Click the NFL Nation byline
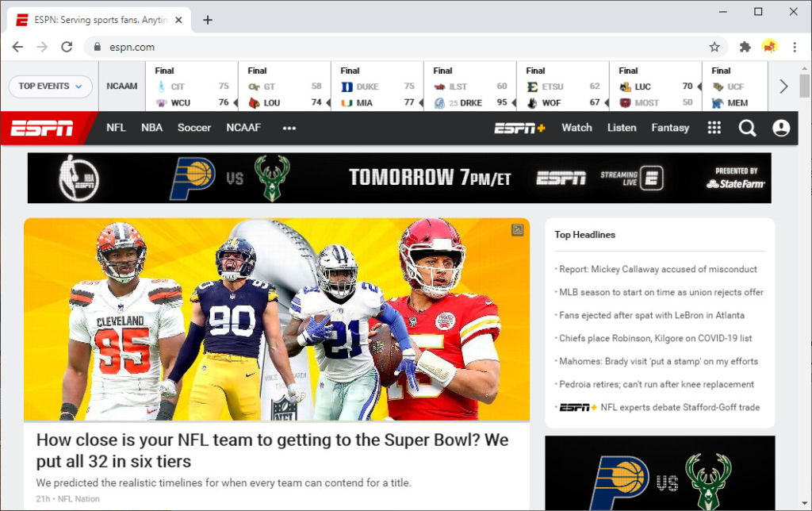This screenshot has height=511, width=812. pos(79,498)
